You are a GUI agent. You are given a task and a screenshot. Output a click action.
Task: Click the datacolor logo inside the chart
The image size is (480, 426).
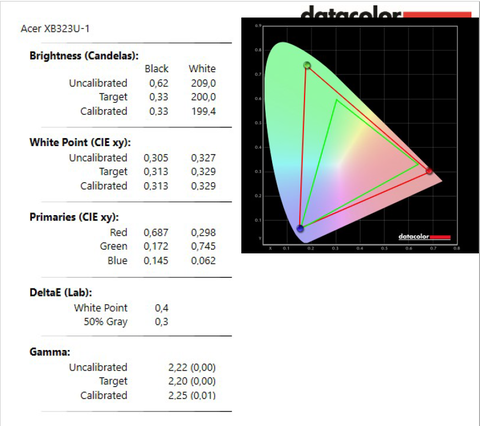pyautogui.click(x=424, y=237)
